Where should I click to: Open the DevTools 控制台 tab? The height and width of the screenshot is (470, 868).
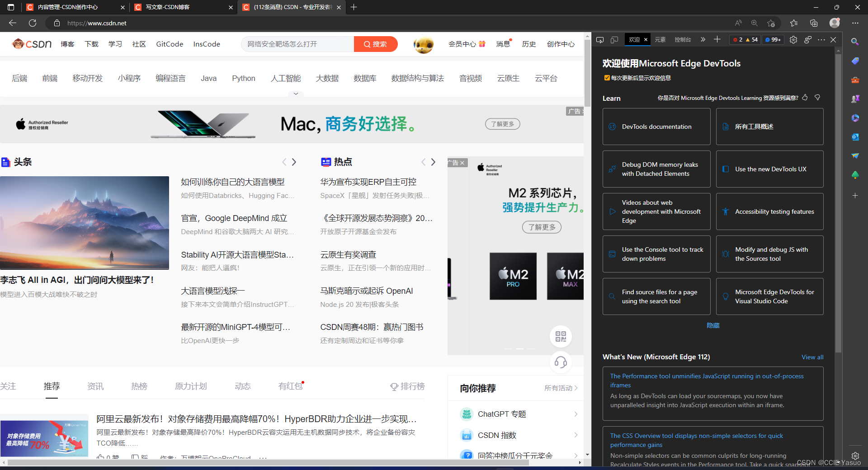tap(683, 40)
